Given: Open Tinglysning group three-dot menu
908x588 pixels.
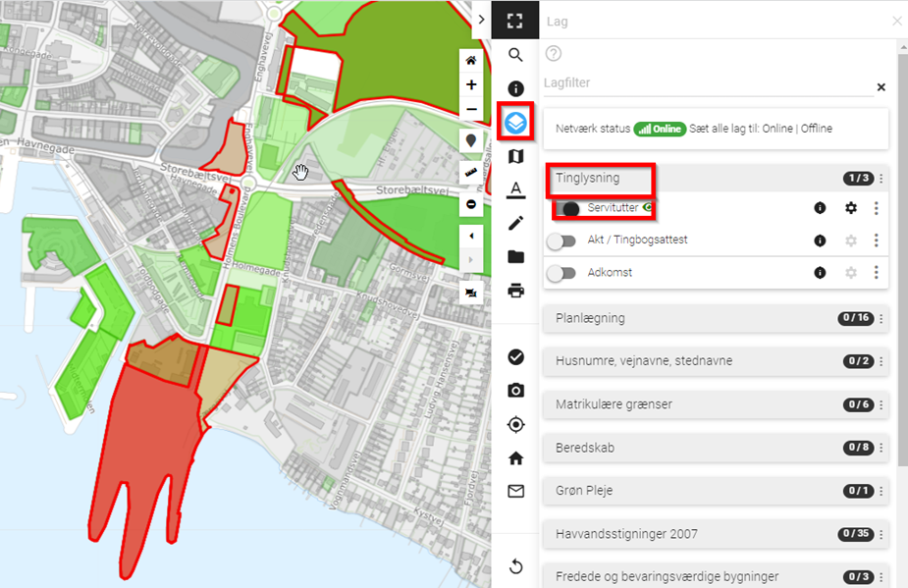Looking at the screenshot, I should [x=881, y=179].
